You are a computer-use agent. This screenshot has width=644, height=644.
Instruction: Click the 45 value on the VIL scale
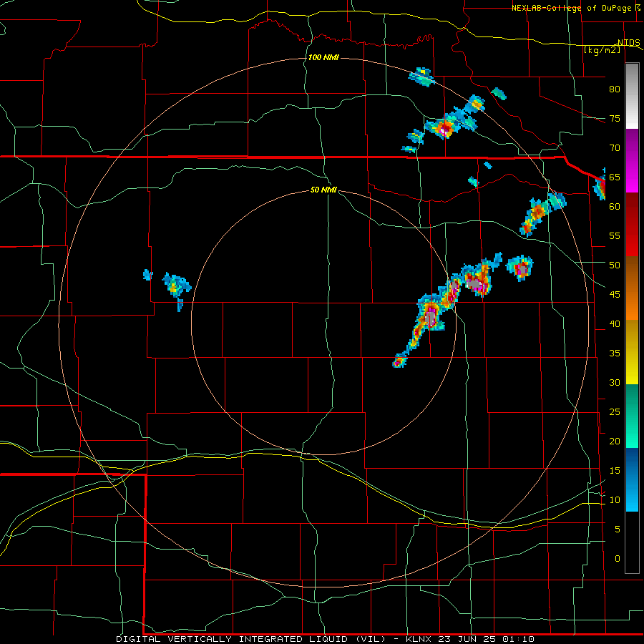click(x=615, y=295)
